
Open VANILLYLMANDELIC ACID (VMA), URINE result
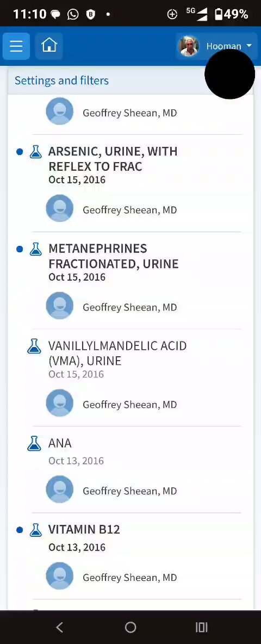coord(117,353)
